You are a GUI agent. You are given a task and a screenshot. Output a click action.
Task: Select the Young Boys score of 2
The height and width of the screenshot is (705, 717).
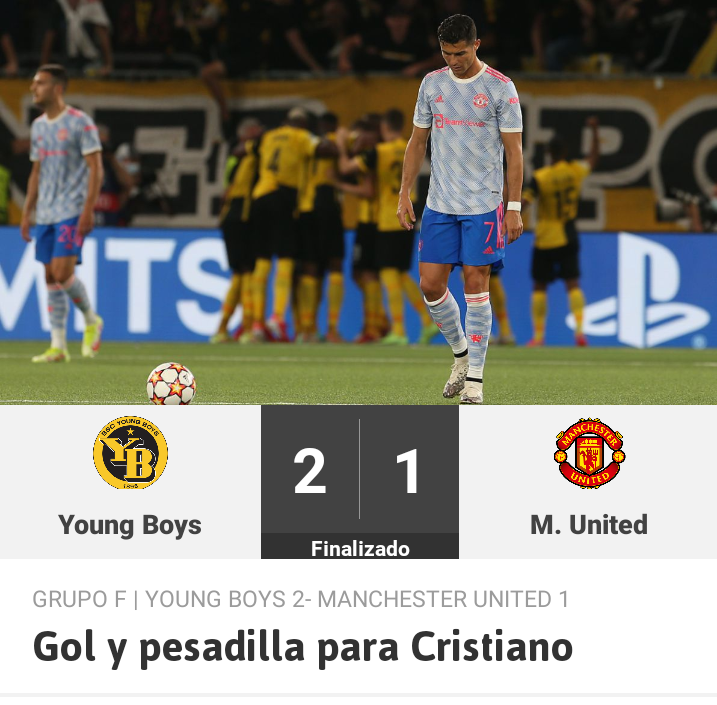click(x=310, y=471)
